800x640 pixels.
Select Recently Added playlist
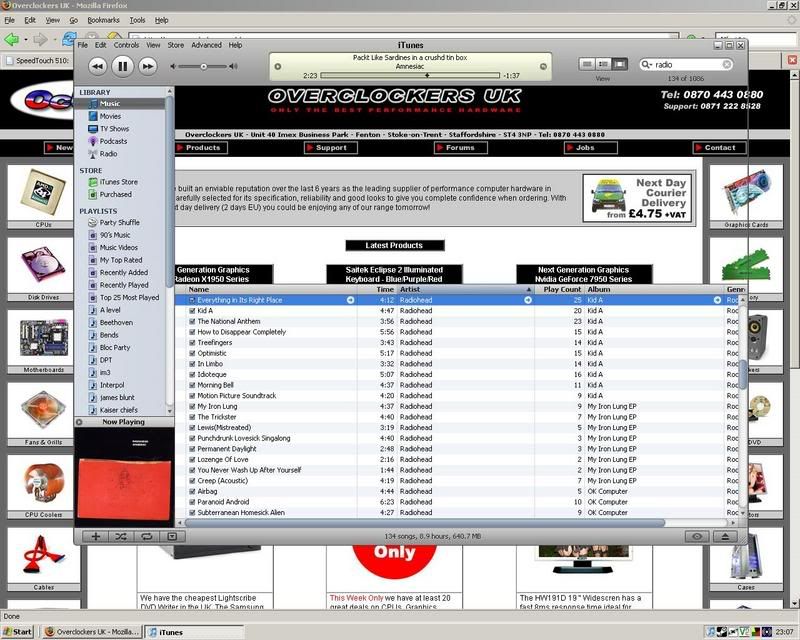pyautogui.click(x=123, y=273)
